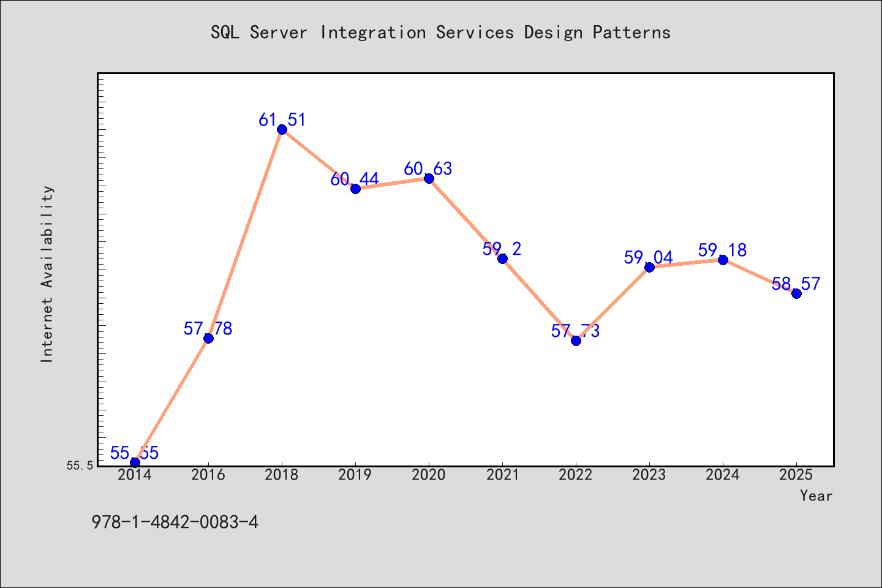
Task: Click the value label 57.78
Action: 208,329
